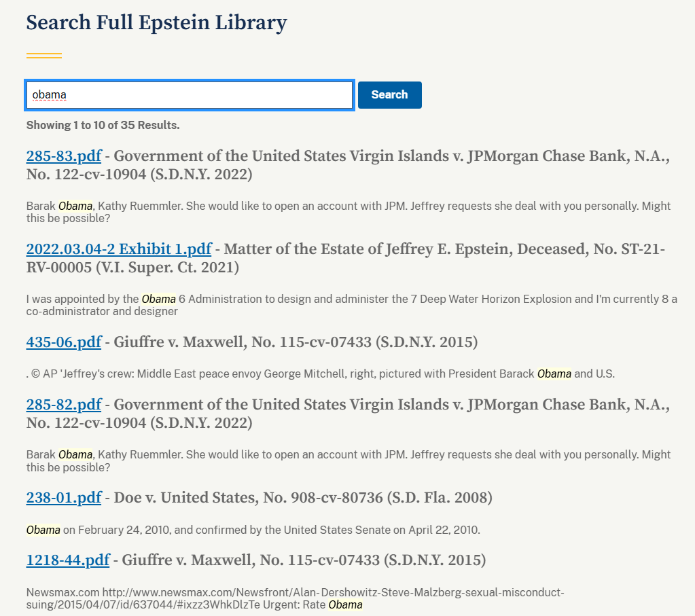Click the 'I was appointed by the Obama 6 Administration' snippet
695x616 pixels.
click(351, 306)
